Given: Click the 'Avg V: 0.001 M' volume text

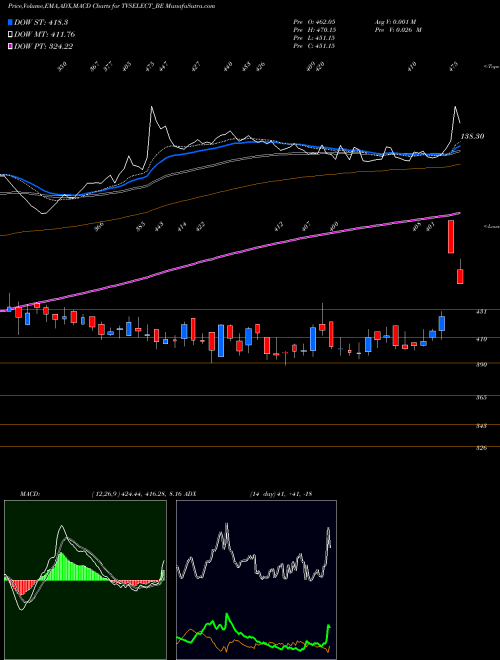Looking at the screenshot, I should pyautogui.click(x=395, y=21).
